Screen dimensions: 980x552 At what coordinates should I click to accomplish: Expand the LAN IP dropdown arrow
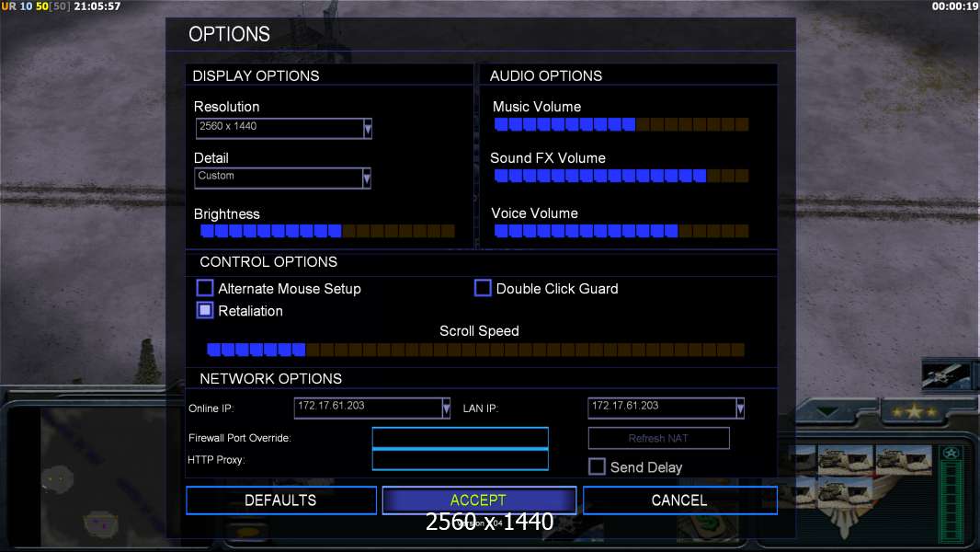pos(740,408)
